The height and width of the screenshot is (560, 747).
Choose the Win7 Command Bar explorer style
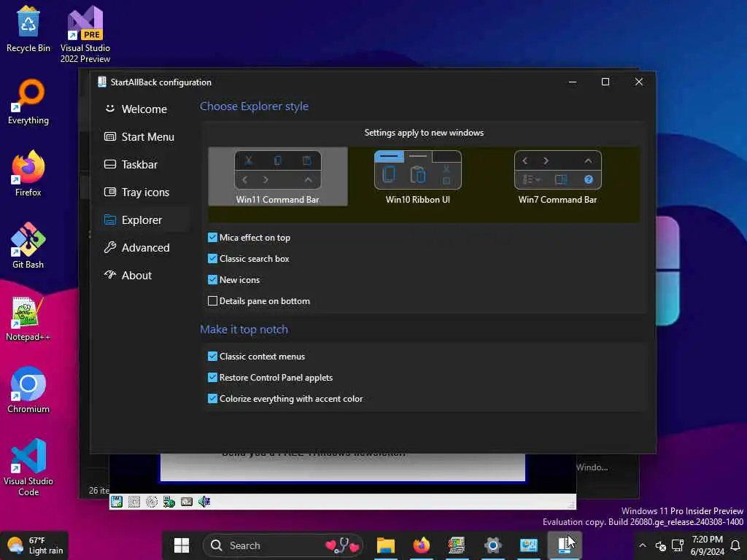click(558, 176)
